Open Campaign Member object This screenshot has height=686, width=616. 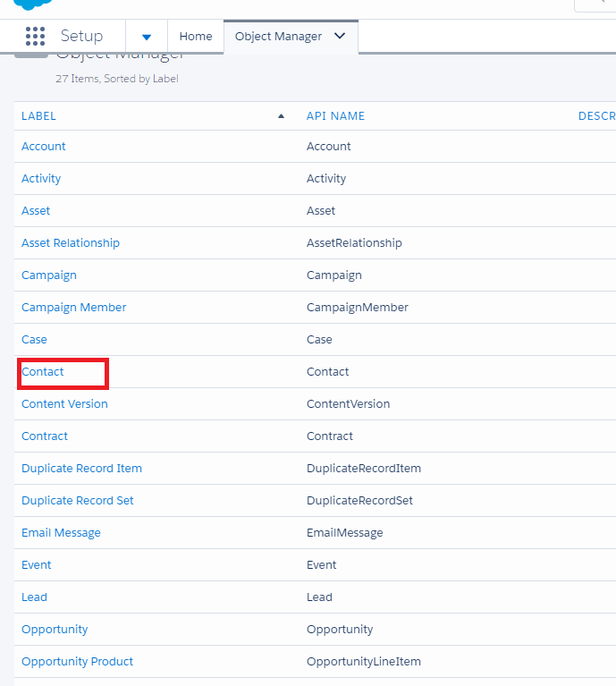(74, 308)
